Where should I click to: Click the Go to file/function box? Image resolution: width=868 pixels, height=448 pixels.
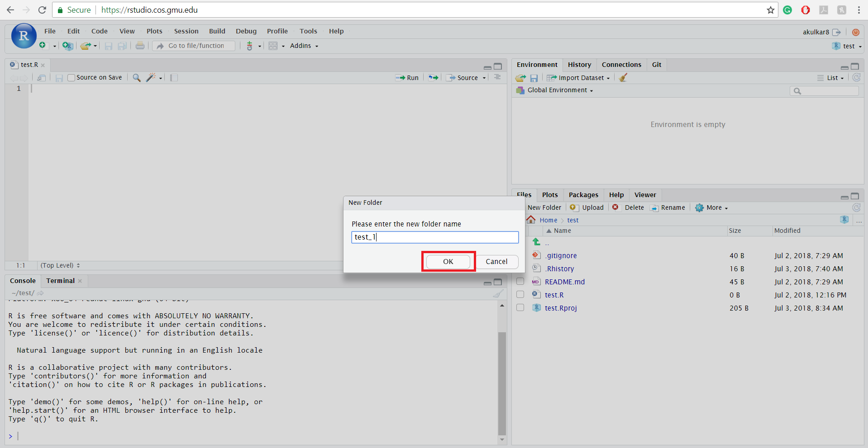194,46
